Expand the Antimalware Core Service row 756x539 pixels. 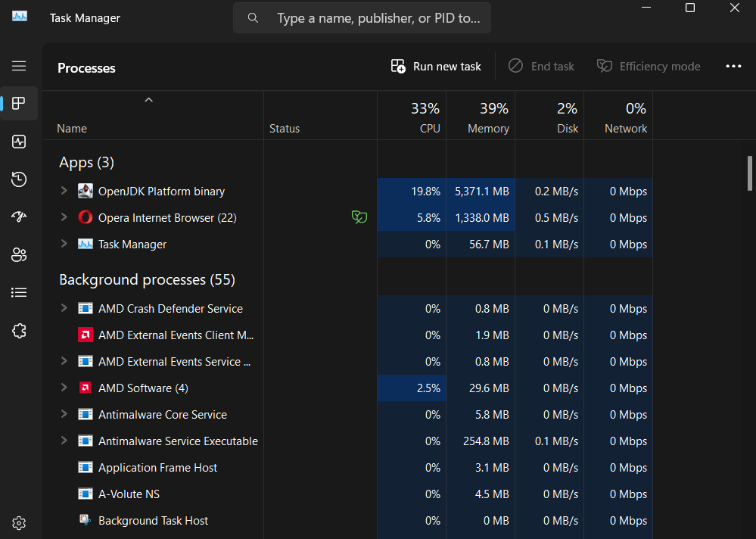[x=64, y=414]
